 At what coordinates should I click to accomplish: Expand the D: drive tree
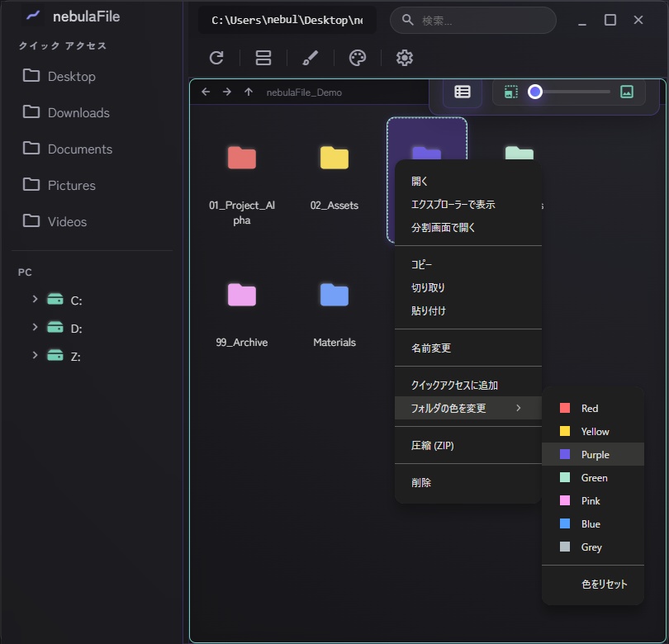(35, 327)
